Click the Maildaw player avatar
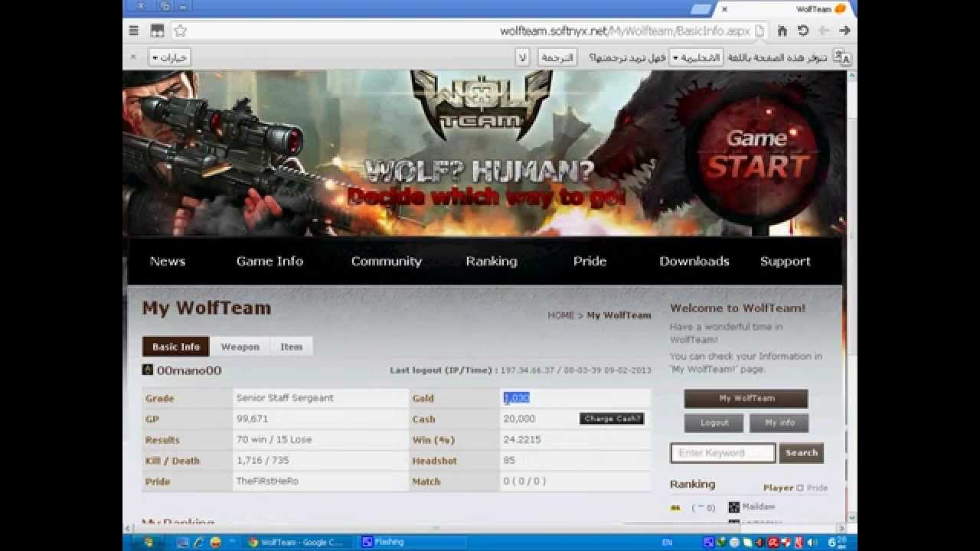The height and width of the screenshot is (551, 980). coord(733,507)
